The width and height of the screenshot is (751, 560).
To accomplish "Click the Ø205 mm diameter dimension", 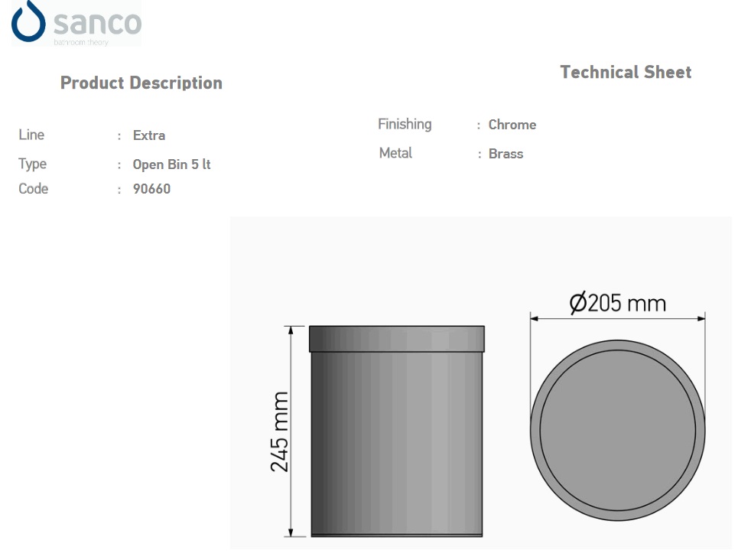I will (618, 303).
